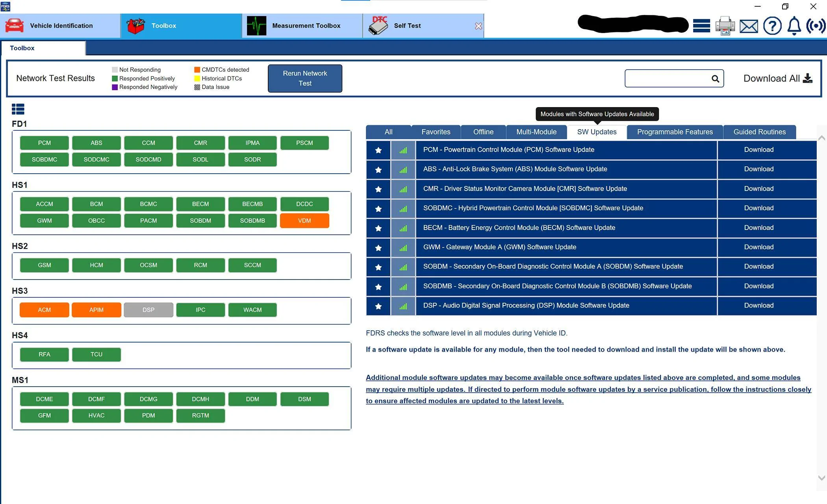The image size is (827, 504).
Task: Select the orange ACM module
Action: pos(45,310)
